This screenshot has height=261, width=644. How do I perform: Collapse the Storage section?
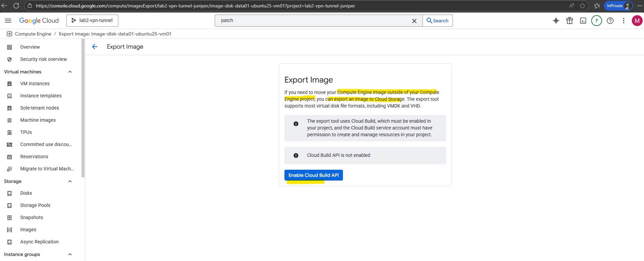pyautogui.click(x=70, y=181)
